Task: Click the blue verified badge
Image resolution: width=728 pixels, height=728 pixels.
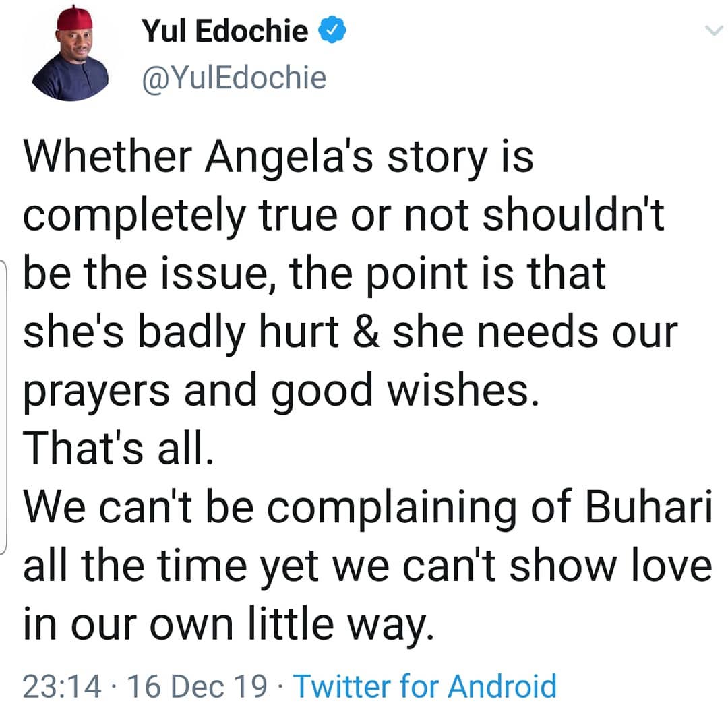Action: (334, 31)
